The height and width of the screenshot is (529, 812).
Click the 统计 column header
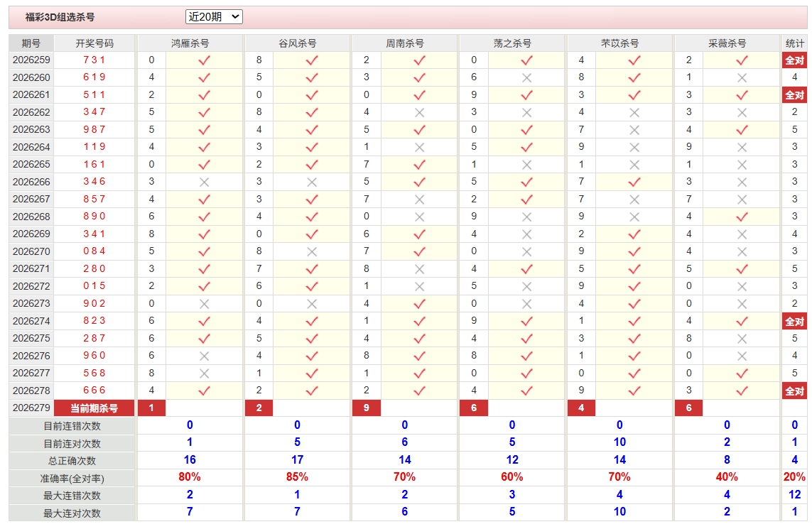coord(794,43)
